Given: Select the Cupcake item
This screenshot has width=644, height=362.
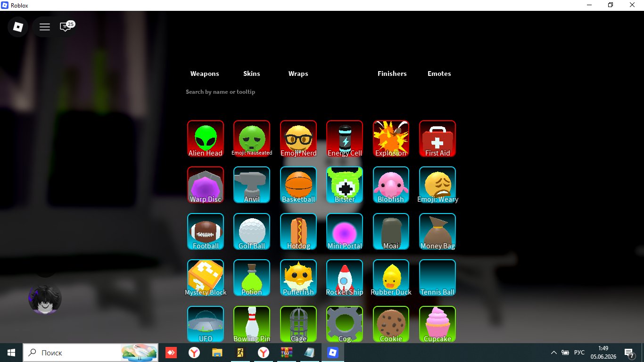Looking at the screenshot, I should click(x=438, y=324).
